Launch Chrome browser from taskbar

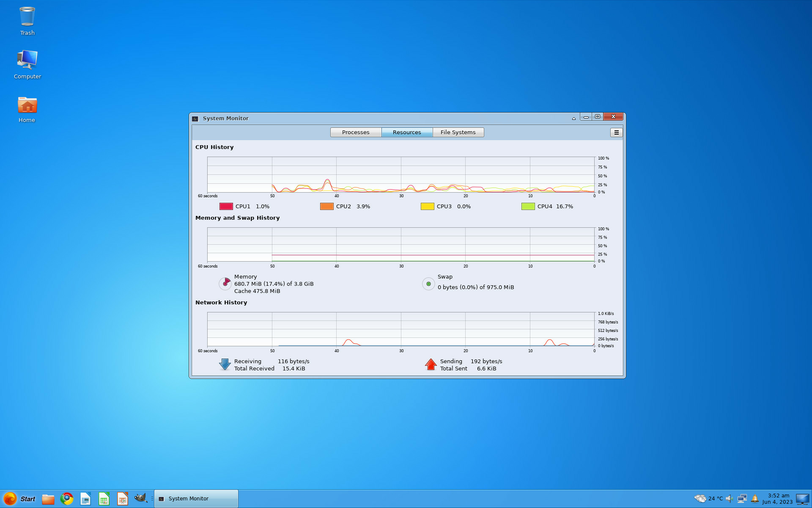pos(67,499)
